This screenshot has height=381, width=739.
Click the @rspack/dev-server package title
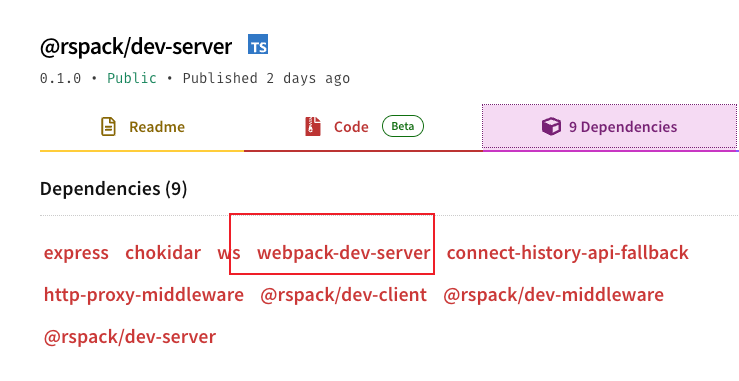click(136, 47)
